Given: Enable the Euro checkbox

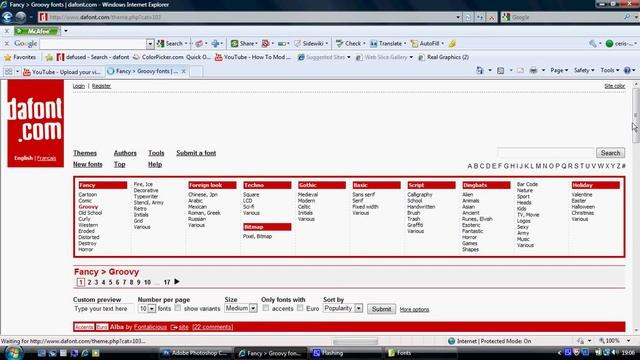Looking at the screenshot, I should click(x=300, y=308).
